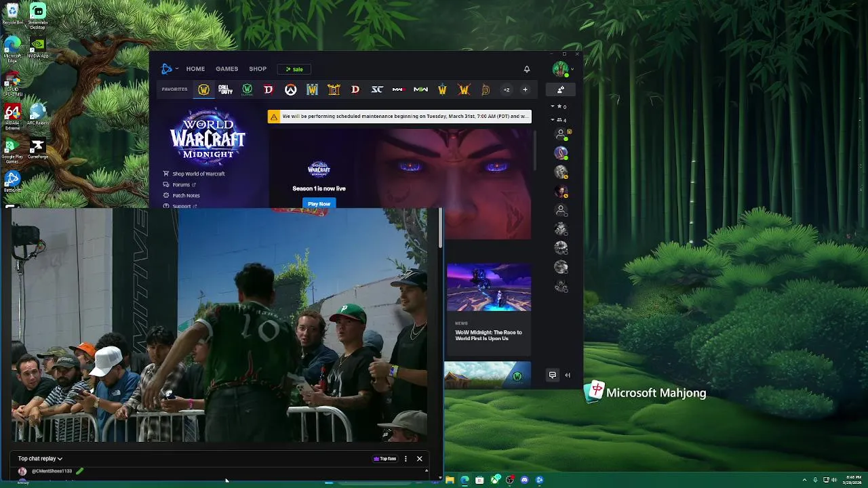Open Microsoft Edge desktop shortcut

pyautogui.click(x=12, y=49)
